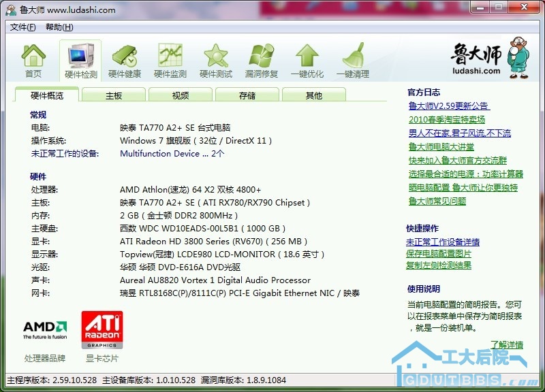Image resolution: width=545 pixels, height=392 pixels.
Task: Click the 保存电脑配置图片 quick action link
Action: [439, 254]
